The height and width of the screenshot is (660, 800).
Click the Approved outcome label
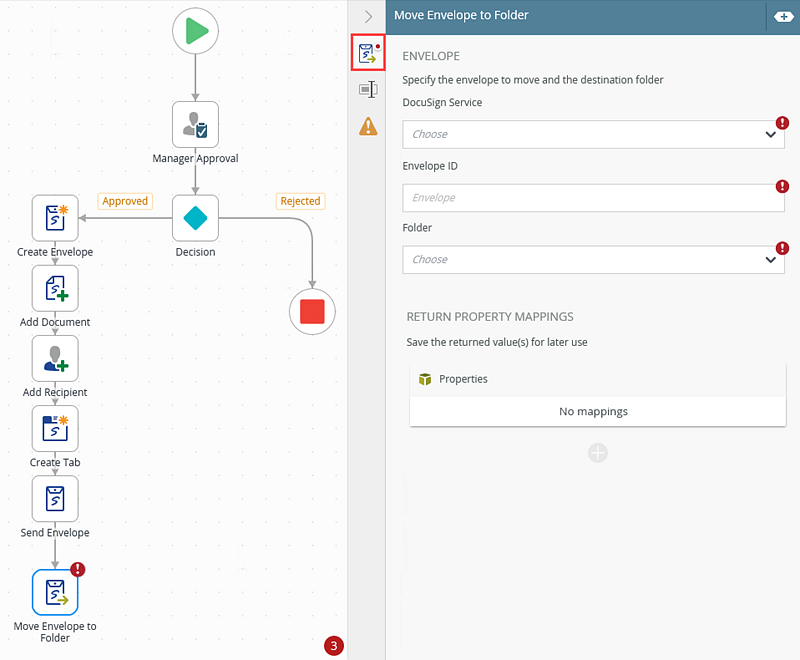tap(125, 201)
